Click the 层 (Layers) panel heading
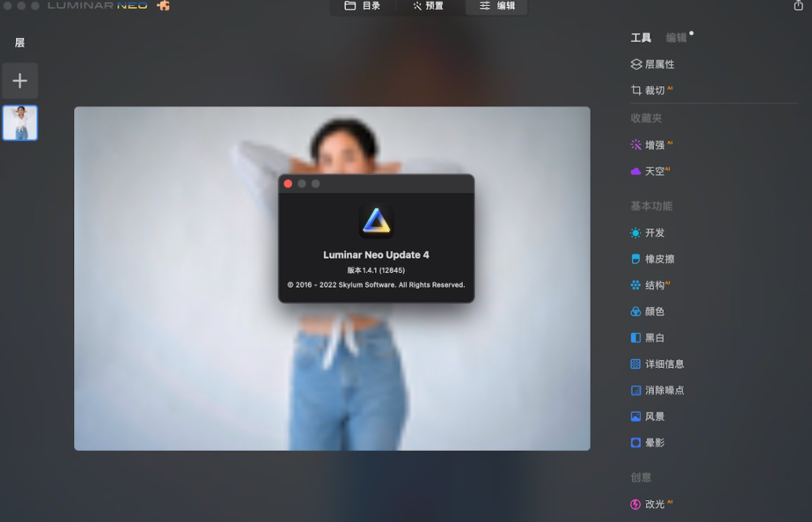Screen dimensions: 812x522 (x=20, y=43)
